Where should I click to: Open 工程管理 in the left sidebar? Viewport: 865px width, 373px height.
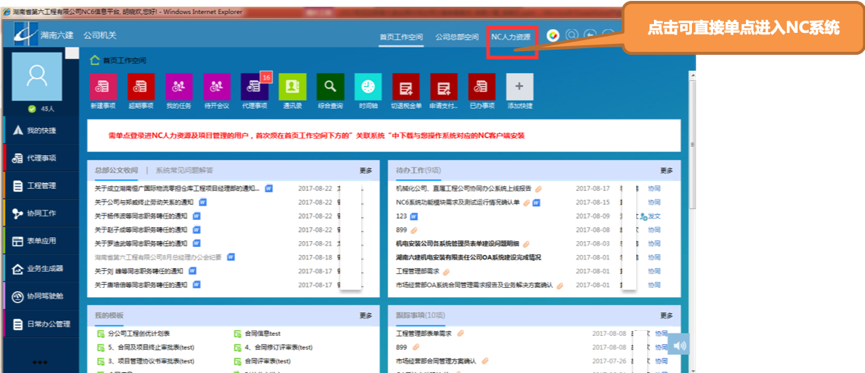[x=41, y=186]
